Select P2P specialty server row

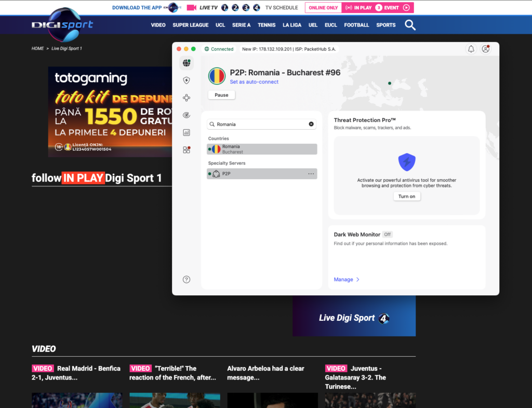262,174
